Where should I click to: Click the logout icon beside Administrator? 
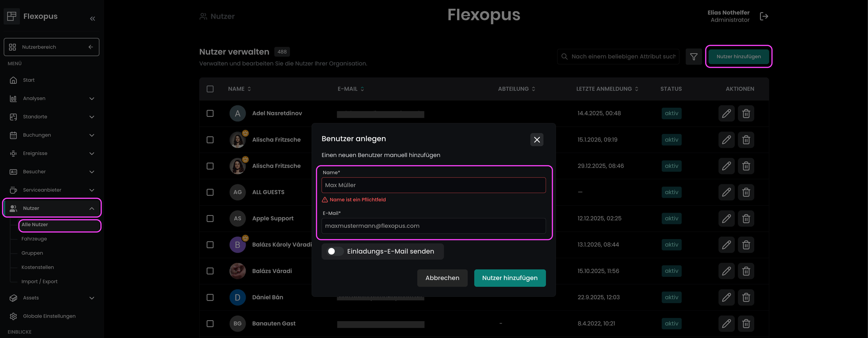click(x=764, y=16)
